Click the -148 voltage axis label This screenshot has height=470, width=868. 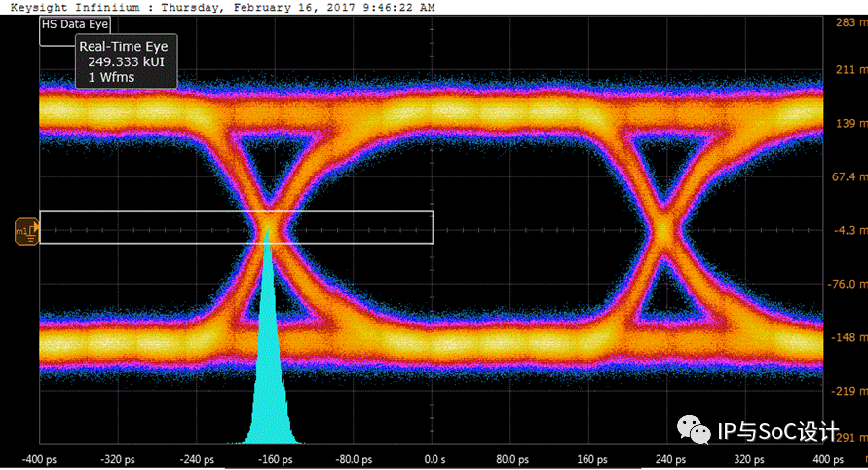tap(849, 337)
